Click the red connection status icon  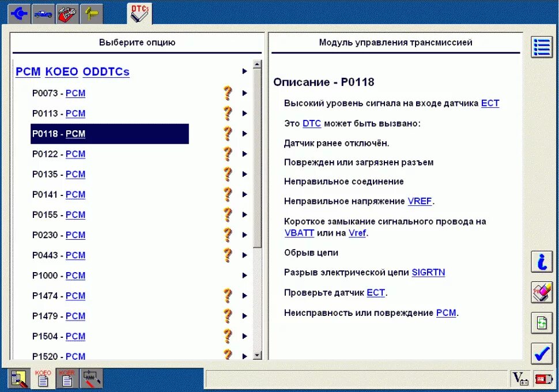coord(543,378)
